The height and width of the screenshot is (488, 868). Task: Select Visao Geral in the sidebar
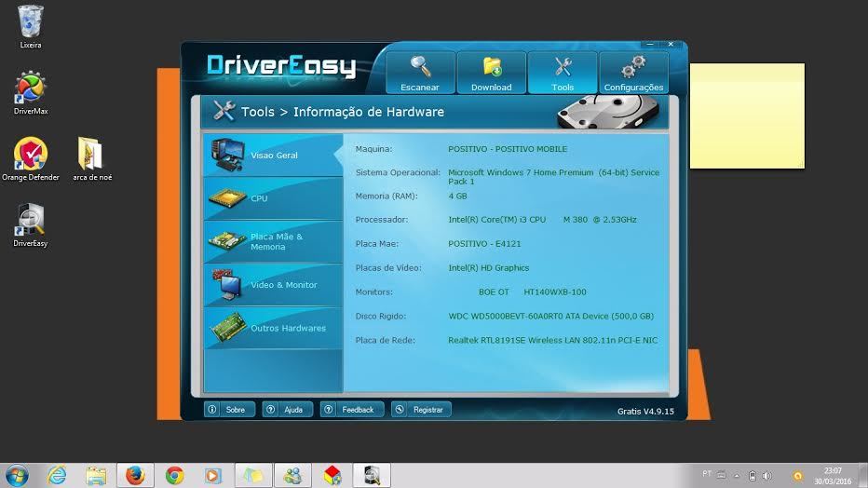click(273, 155)
